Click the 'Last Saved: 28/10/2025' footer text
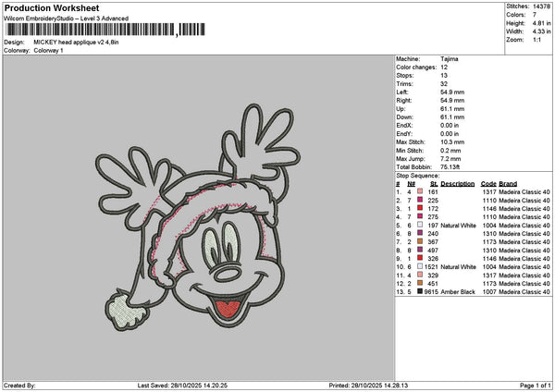Screen dimensions: 555x392 pyautogui.click(x=182, y=386)
